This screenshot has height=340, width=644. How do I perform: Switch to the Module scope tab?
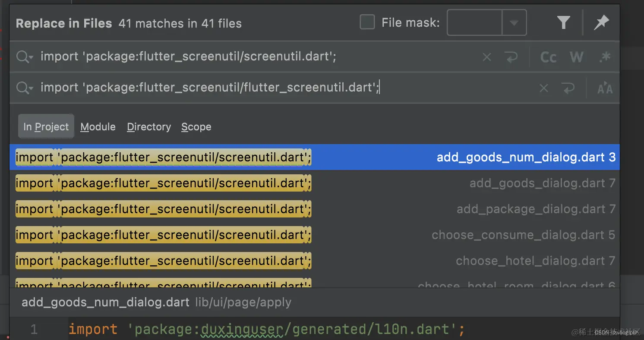[98, 127]
